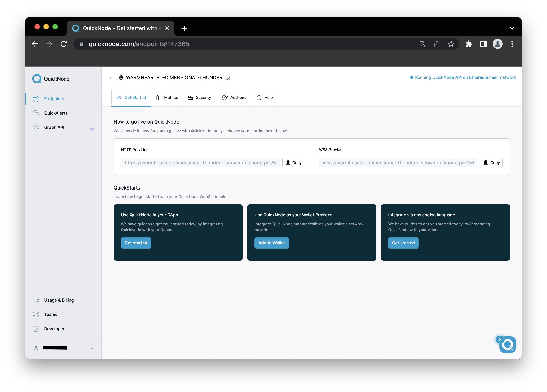Switch to the Add-ons tab
The image size is (547, 392).
pyautogui.click(x=234, y=98)
